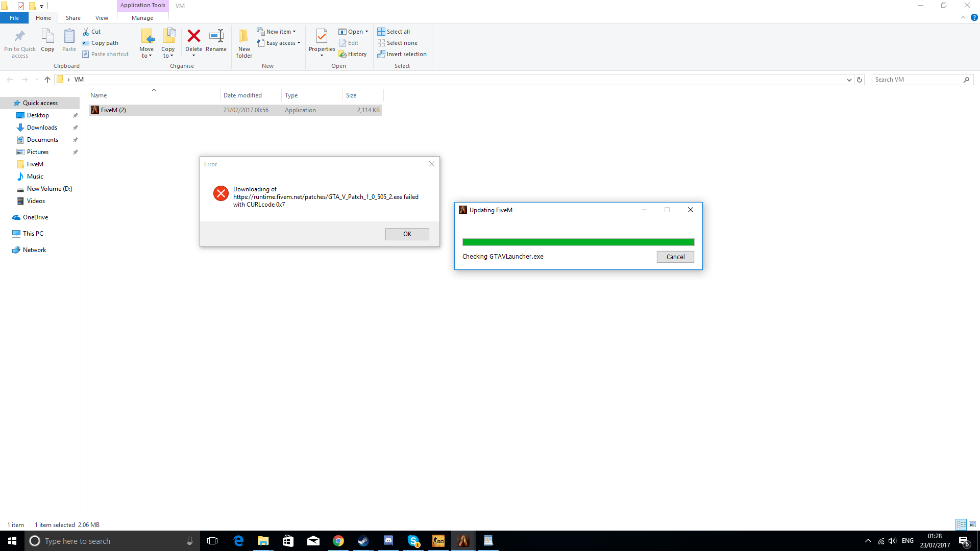The width and height of the screenshot is (980, 551).
Task: Click Select none
Action: [x=398, y=43]
